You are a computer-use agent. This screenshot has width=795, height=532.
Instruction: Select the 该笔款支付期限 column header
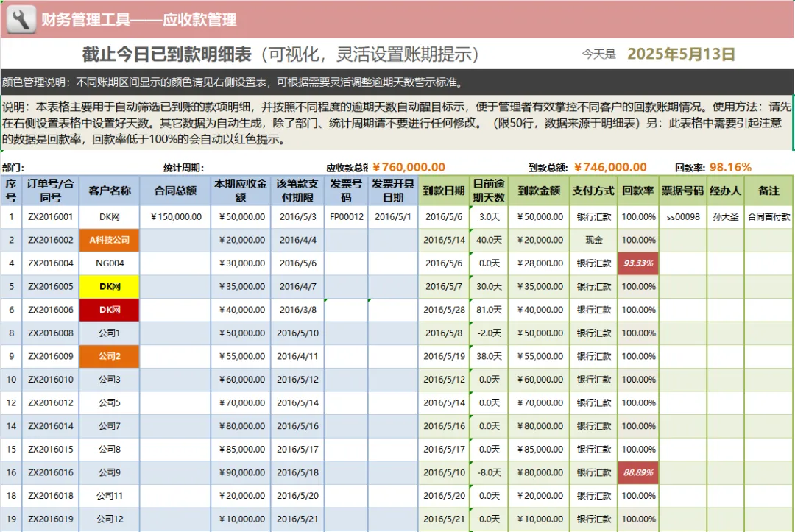pos(297,191)
